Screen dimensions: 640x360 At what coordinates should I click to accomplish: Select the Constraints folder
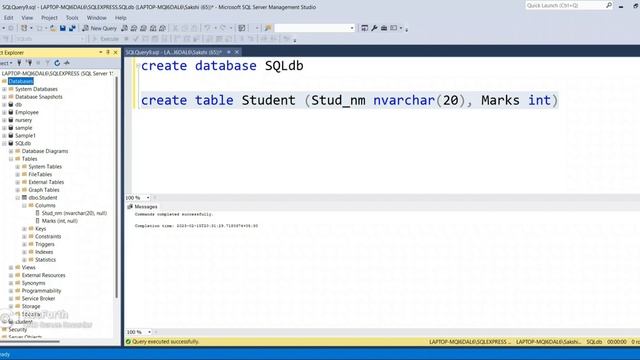tap(48, 236)
